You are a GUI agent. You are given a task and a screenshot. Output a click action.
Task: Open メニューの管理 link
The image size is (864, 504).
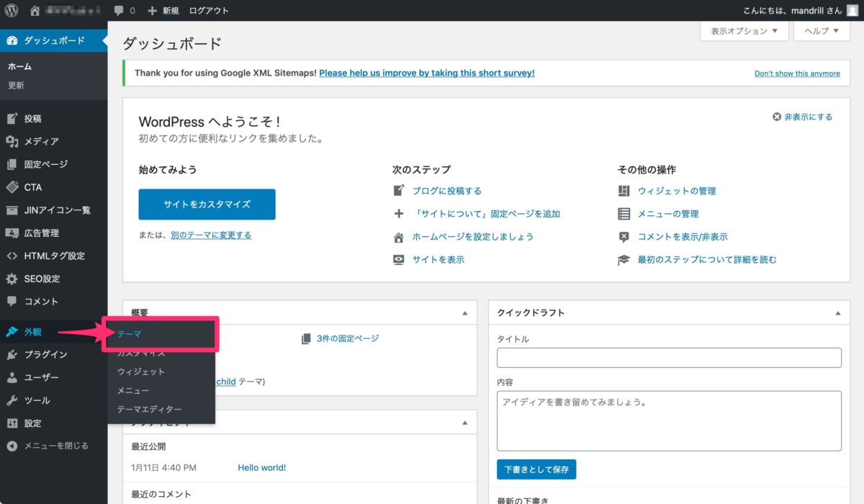click(668, 214)
